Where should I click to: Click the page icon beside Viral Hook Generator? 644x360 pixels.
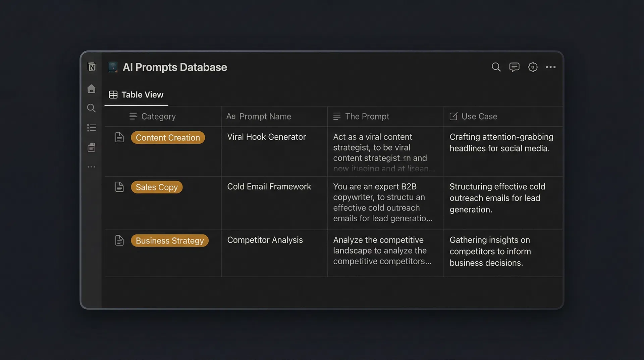[119, 137]
